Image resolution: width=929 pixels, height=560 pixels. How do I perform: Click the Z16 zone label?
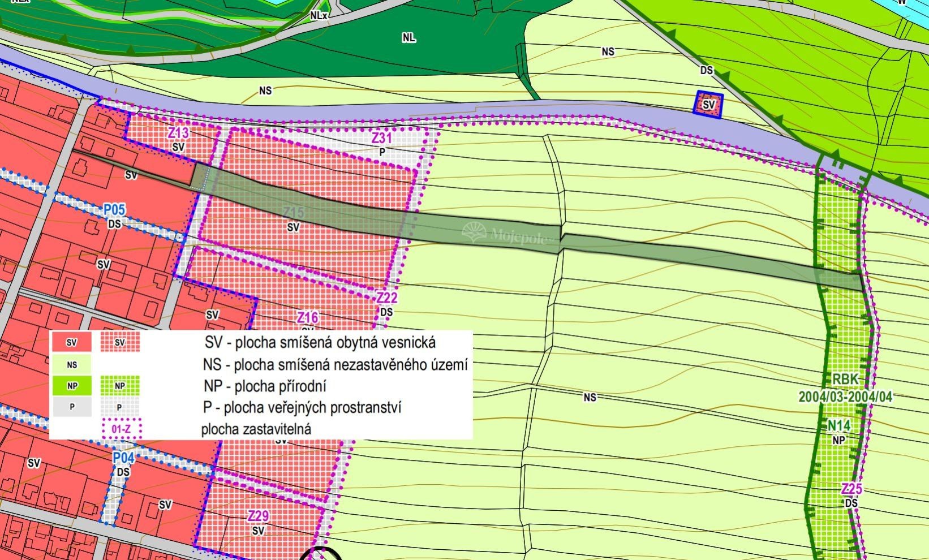[x=308, y=317]
